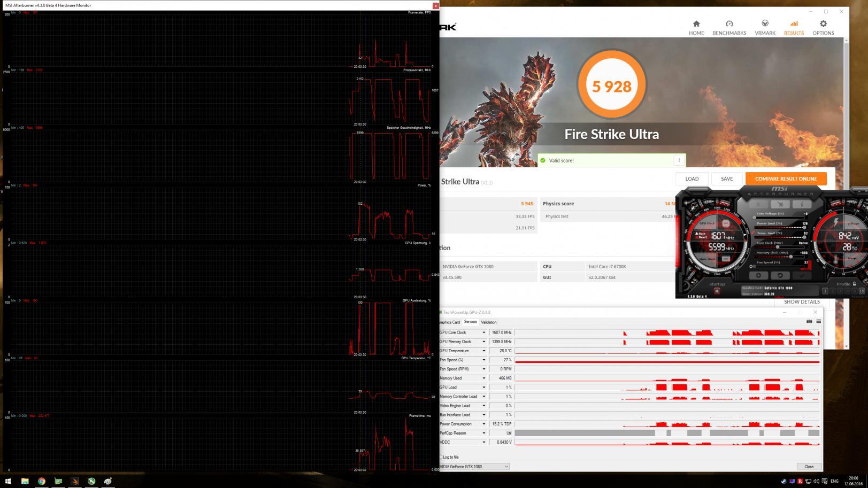Click the SAVE result button

727,179
